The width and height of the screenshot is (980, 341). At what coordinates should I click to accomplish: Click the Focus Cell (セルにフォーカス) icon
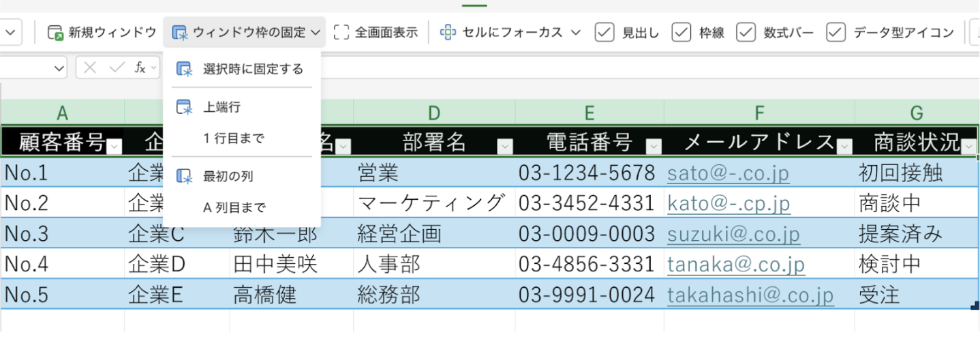point(448,32)
